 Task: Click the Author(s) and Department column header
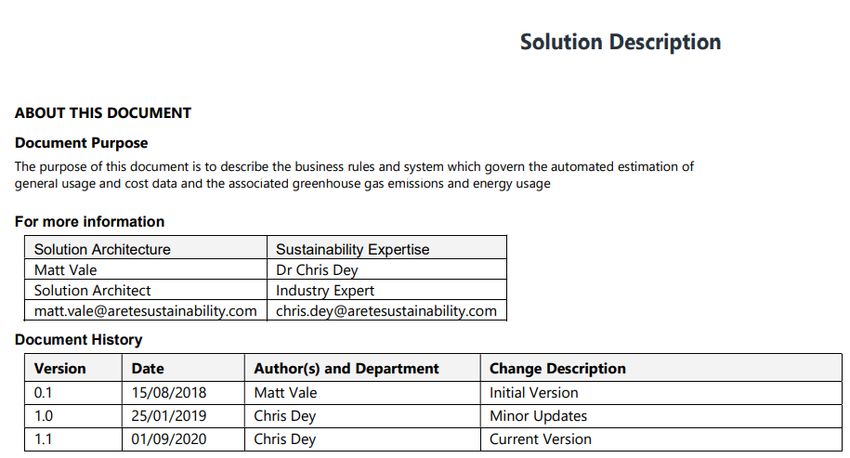coord(362,369)
